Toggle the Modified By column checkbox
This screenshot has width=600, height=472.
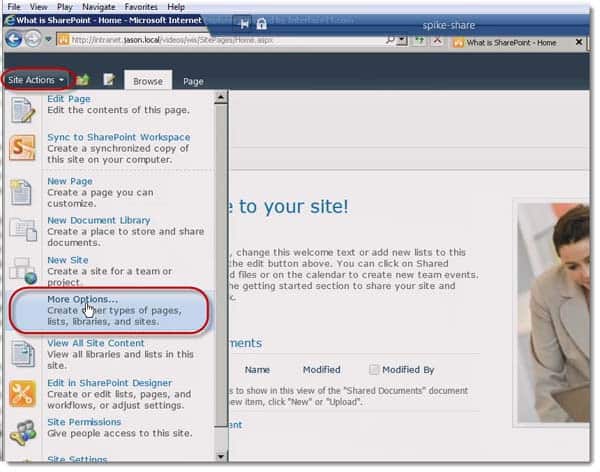tap(374, 369)
